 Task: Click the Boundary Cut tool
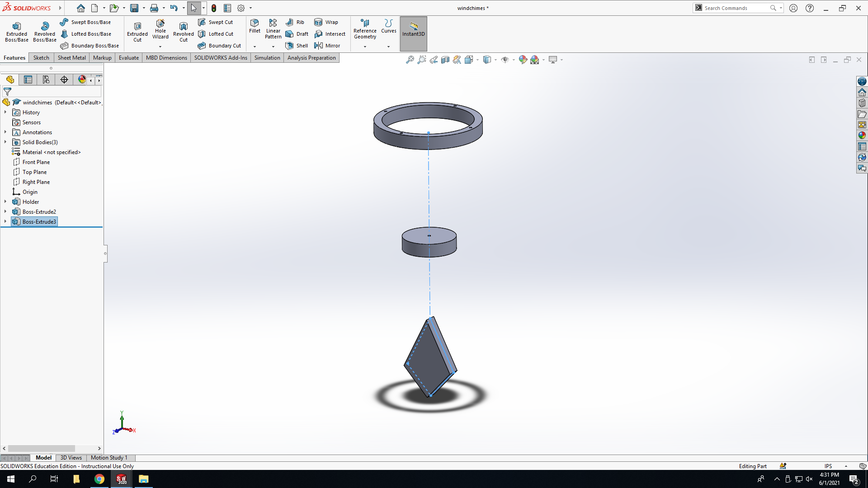220,46
